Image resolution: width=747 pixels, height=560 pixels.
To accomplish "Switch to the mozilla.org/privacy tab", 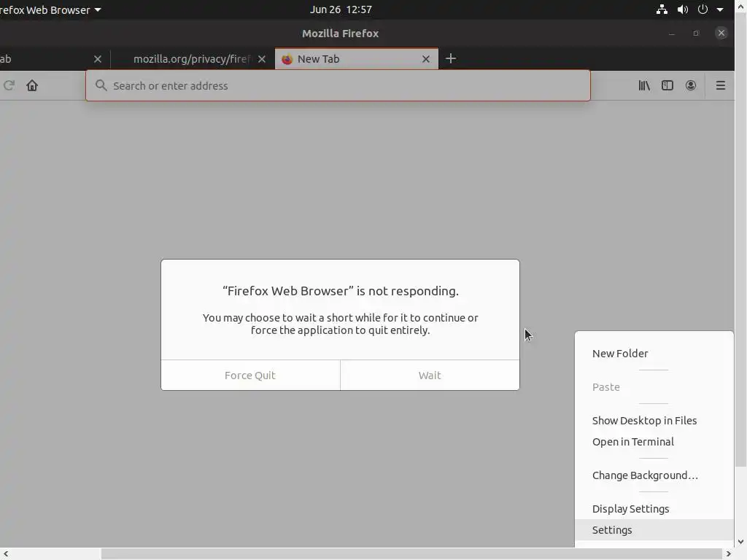I will tap(193, 59).
